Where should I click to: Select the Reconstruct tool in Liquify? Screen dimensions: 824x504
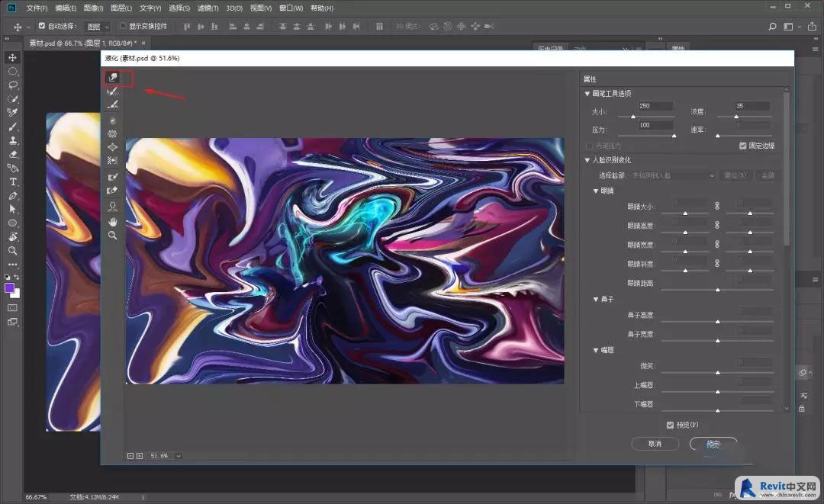(x=112, y=91)
